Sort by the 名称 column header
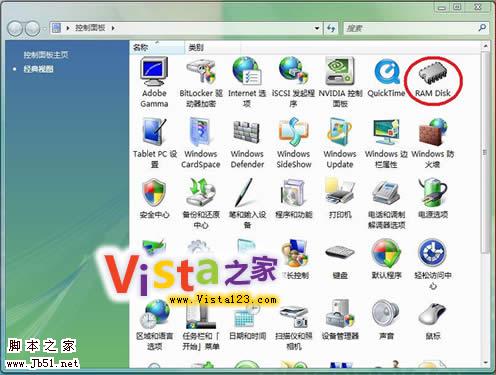Screen dimensions: 496x375 click(157, 47)
